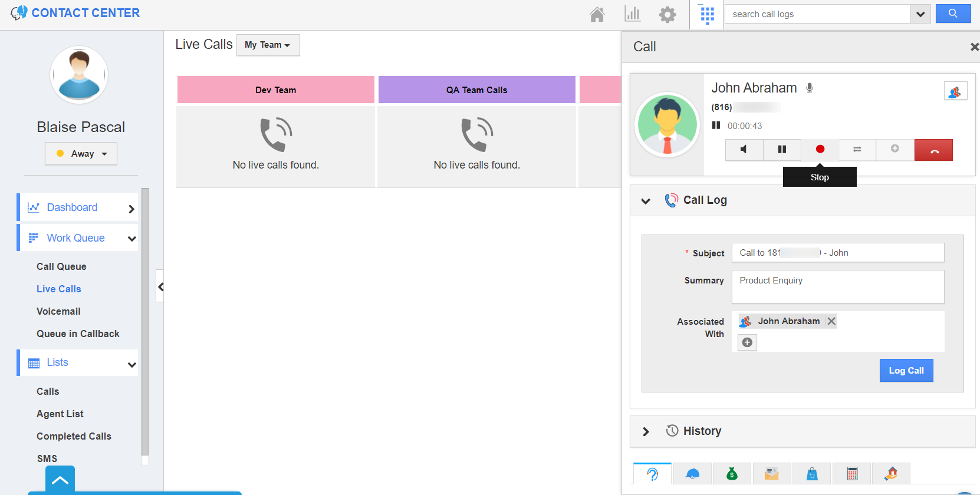Viewport: 980px width, 495px height.
Task: Select the QA Team Calls column header
Action: click(x=477, y=90)
